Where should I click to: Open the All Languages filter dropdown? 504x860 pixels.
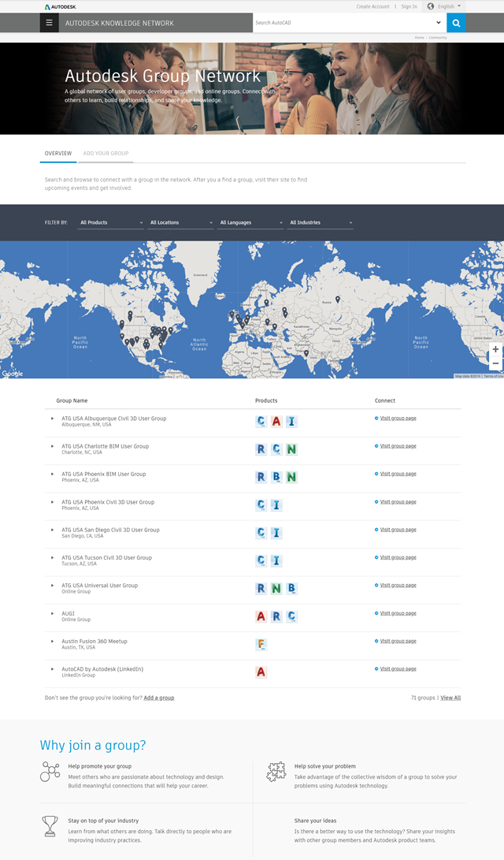click(250, 222)
